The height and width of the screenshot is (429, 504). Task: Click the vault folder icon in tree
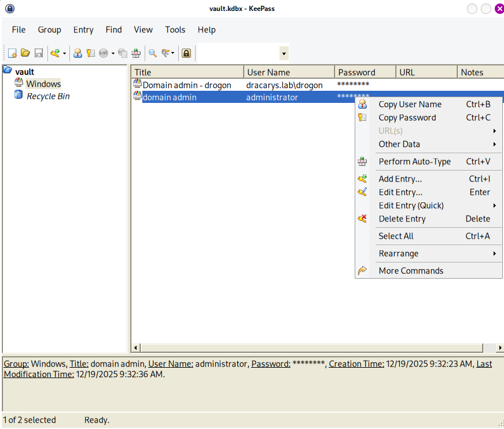click(x=8, y=70)
